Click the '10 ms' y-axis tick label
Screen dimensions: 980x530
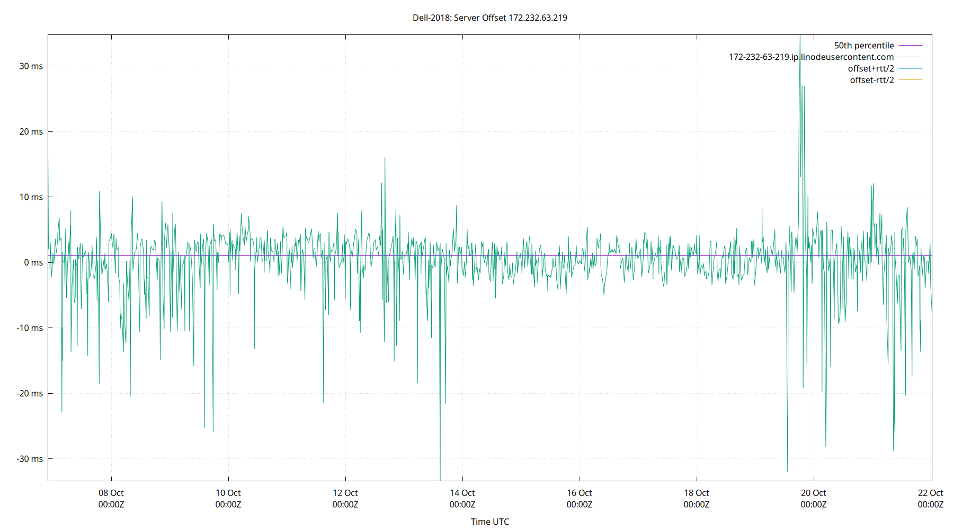click(x=31, y=197)
